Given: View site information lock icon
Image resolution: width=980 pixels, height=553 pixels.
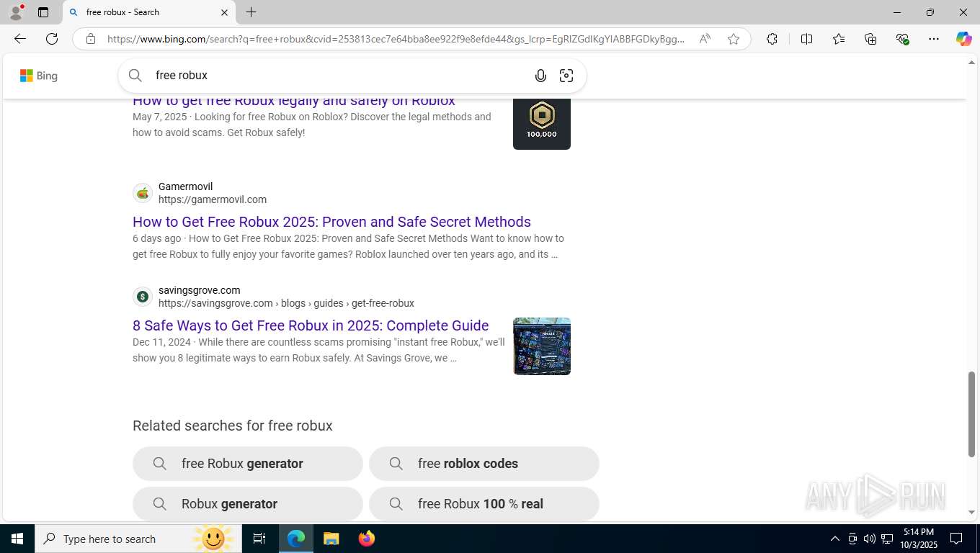Looking at the screenshot, I should [x=90, y=39].
